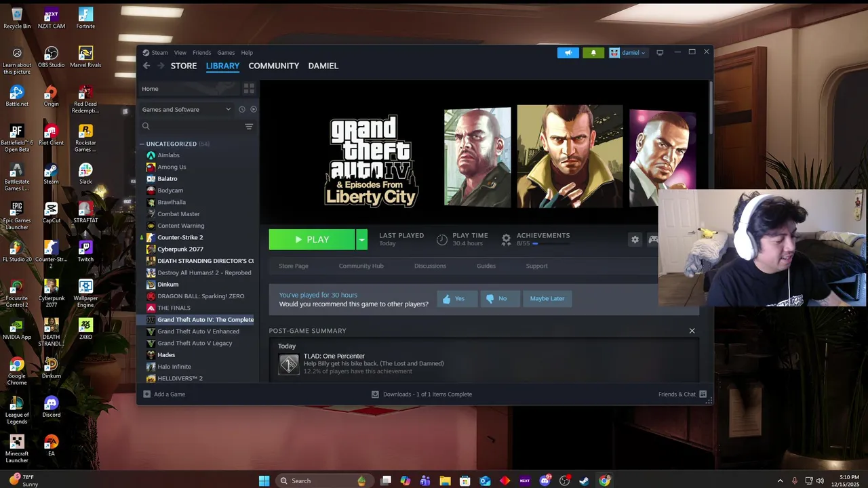
Task: Open Steam from the Windows taskbar
Action: tap(584, 481)
